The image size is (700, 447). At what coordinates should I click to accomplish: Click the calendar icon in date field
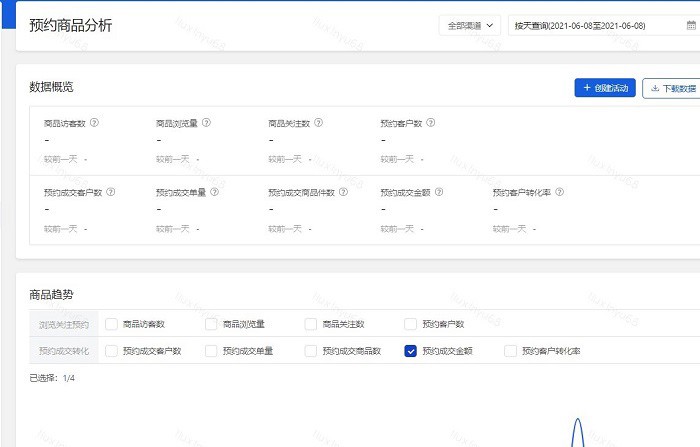pos(691,25)
